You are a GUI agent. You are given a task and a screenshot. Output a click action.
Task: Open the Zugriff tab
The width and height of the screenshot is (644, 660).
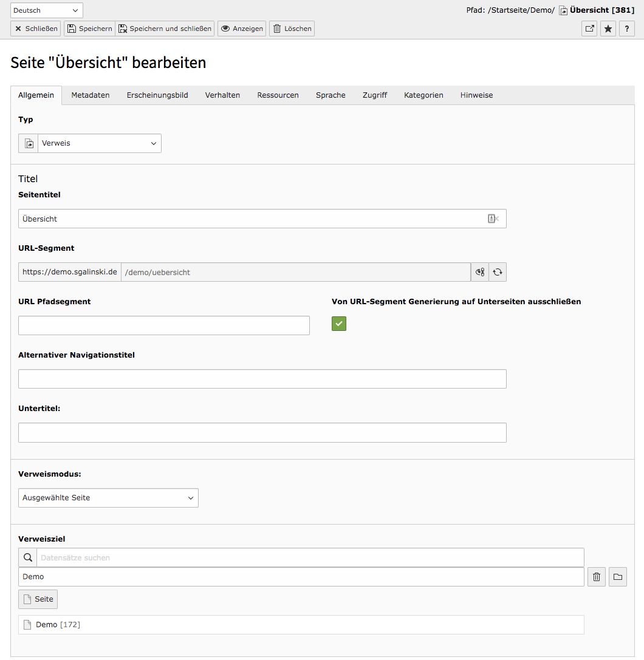[x=374, y=95]
